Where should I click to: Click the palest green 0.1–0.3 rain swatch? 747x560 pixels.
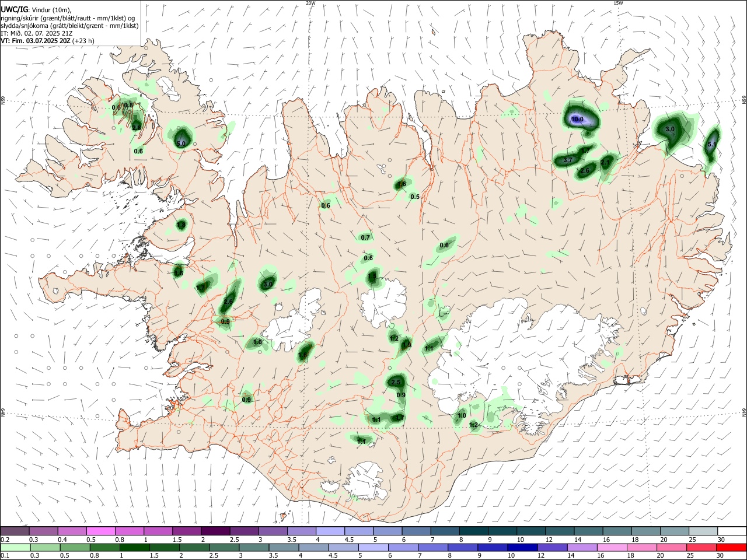tap(15, 547)
